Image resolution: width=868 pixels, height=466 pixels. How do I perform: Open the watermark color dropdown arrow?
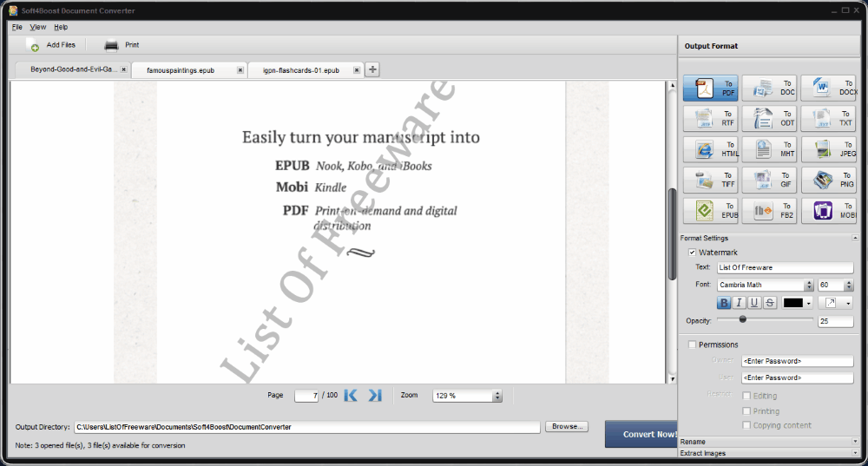pos(808,303)
